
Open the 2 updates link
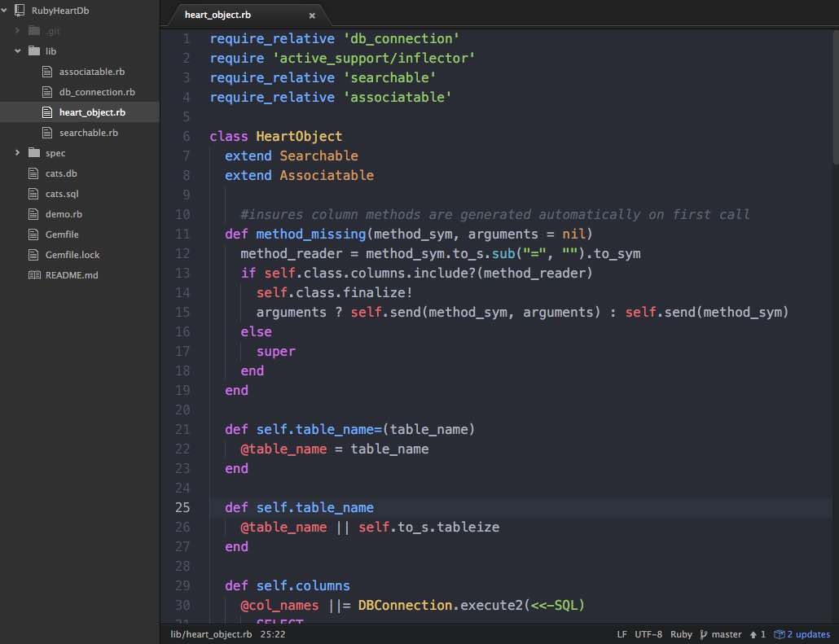point(807,634)
